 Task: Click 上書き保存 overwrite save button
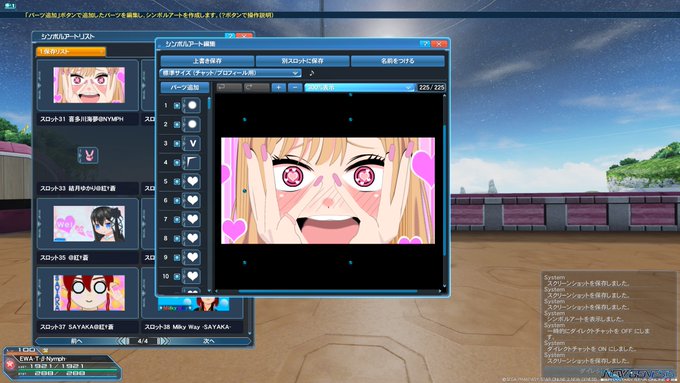click(x=207, y=61)
